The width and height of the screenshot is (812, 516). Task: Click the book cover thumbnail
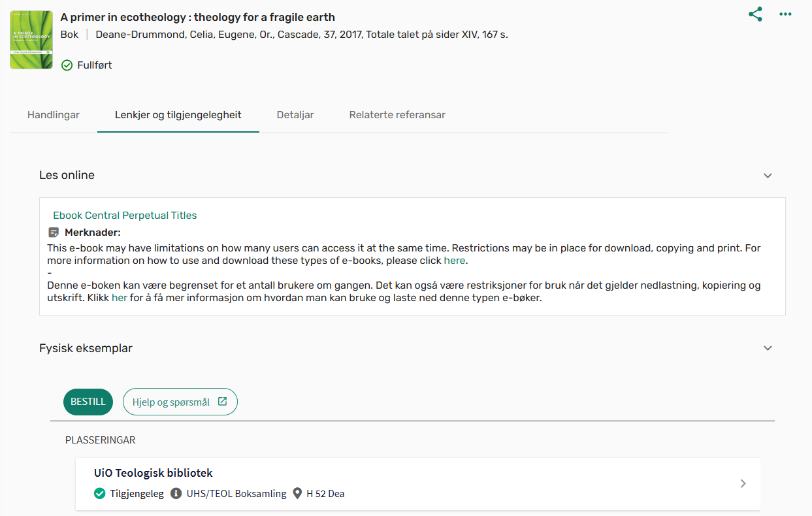tap(31, 40)
